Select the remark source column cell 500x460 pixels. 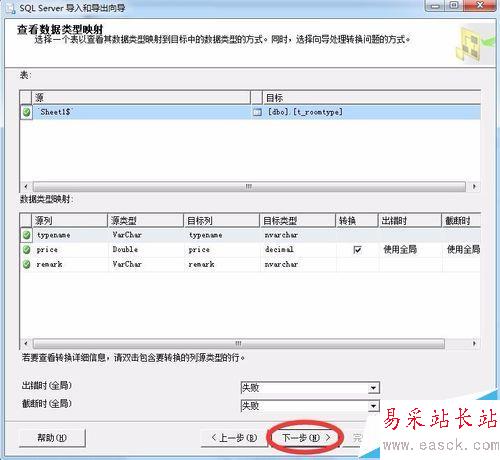(70, 264)
